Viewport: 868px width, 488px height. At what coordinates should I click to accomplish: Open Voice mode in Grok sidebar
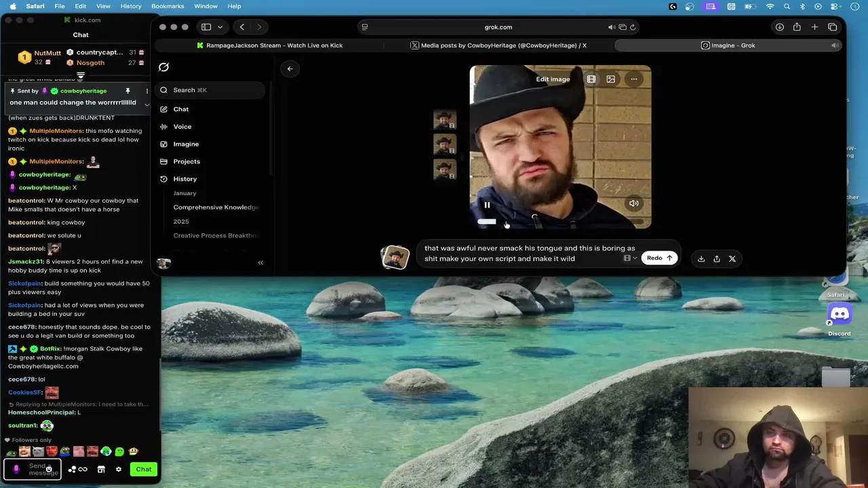(x=182, y=127)
